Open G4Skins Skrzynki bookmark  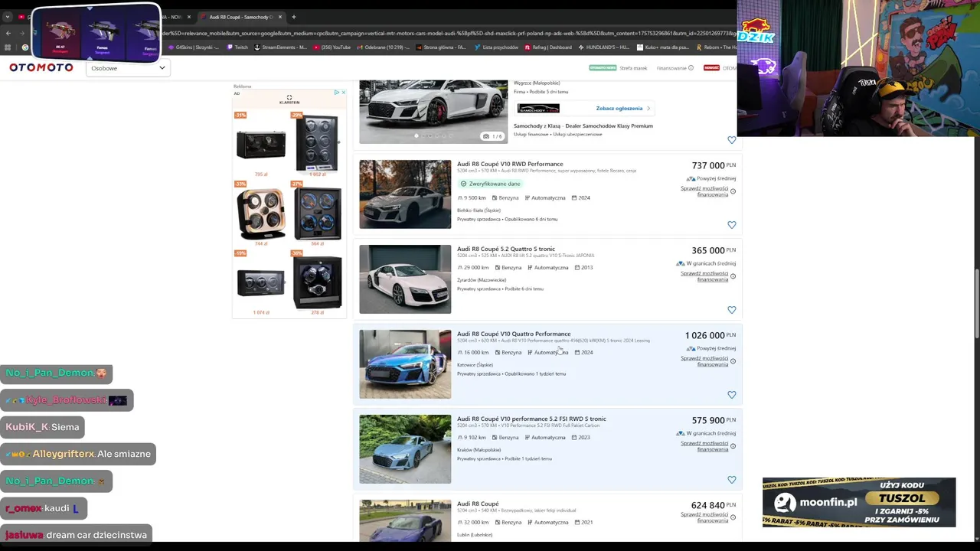(194, 47)
